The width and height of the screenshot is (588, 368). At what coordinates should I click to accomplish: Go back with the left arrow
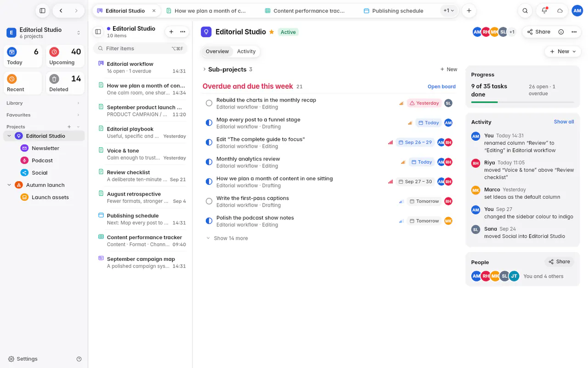pyautogui.click(x=61, y=11)
